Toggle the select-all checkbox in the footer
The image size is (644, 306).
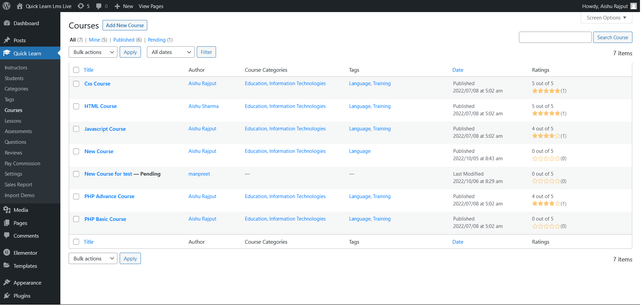pos(76,242)
